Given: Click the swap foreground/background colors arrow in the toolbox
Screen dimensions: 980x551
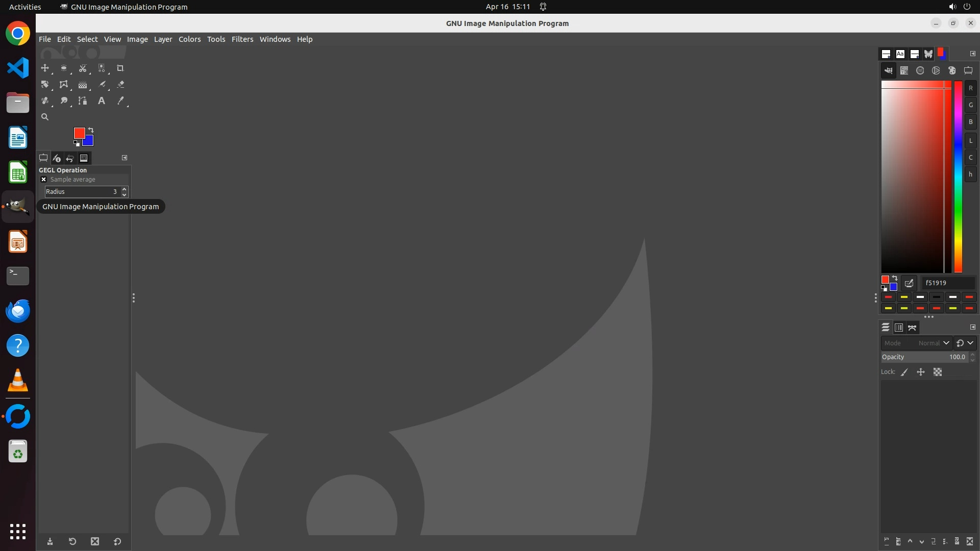Looking at the screenshot, I should 91,130.
